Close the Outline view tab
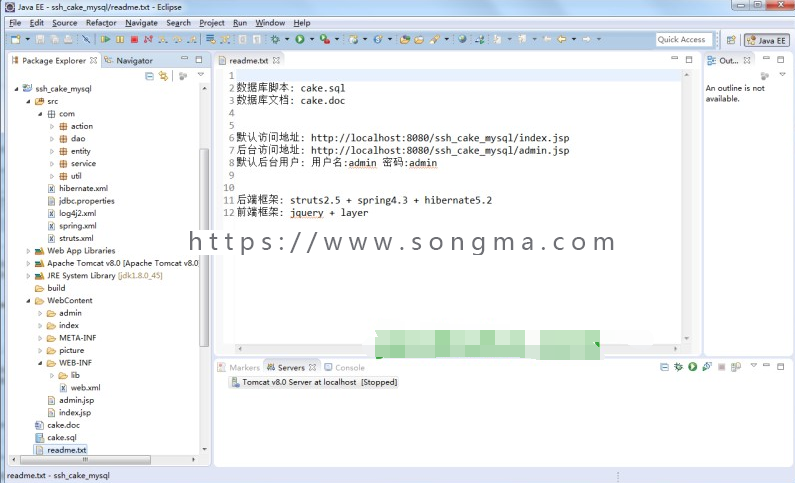The image size is (795, 483). tap(747, 60)
